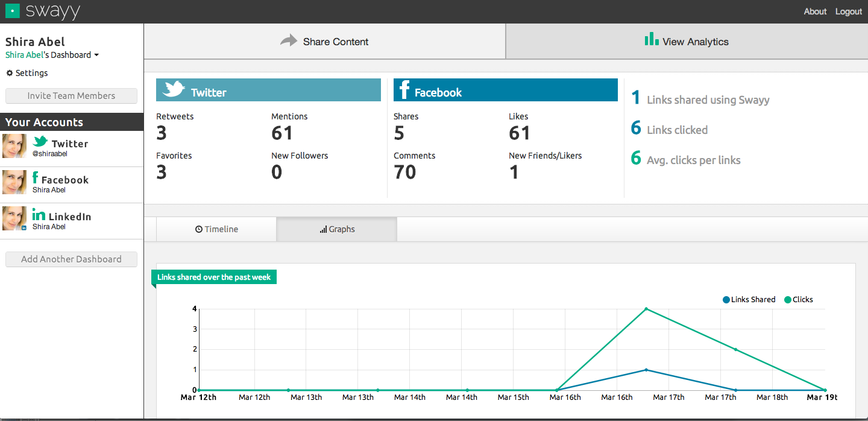The image size is (868, 421).
Task: Open the dashboard switcher chevron
Action: pos(96,54)
